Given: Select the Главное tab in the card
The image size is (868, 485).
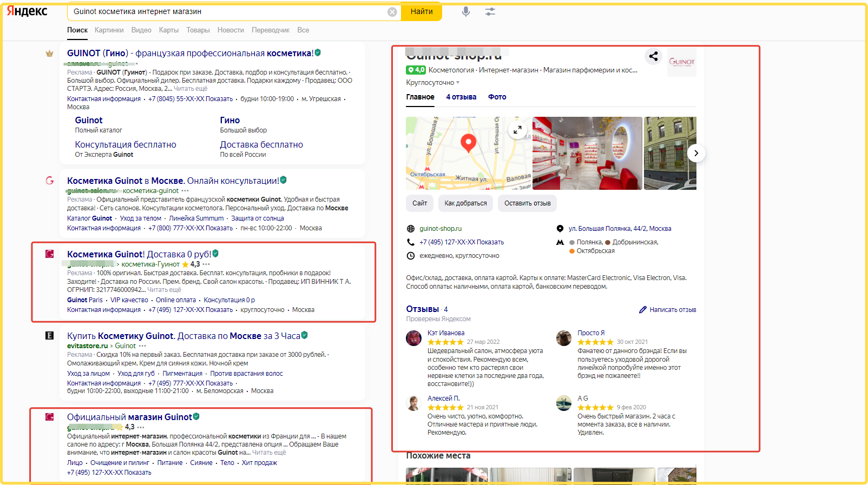Looking at the screenshot, I should [x=420, y=97].
